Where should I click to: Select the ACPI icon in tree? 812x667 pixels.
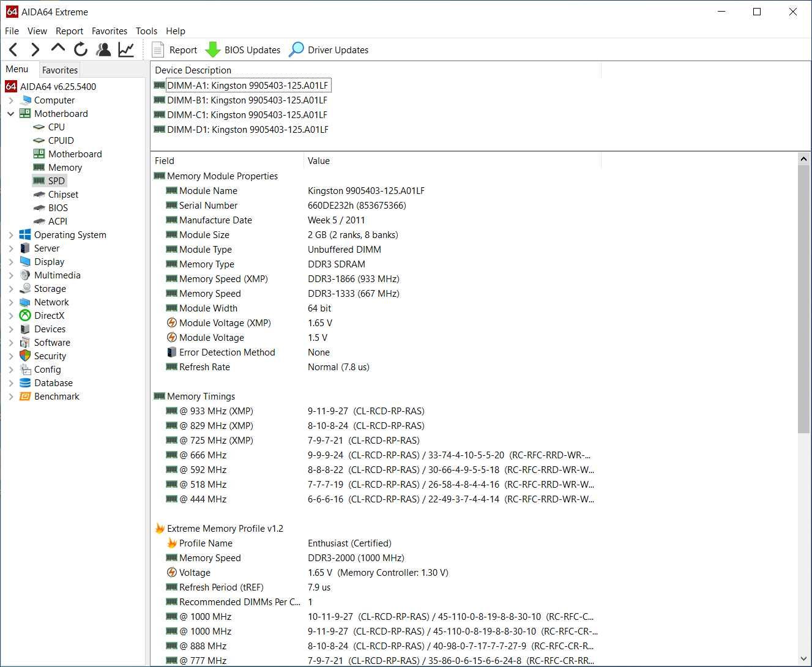[x=39, y=222]
